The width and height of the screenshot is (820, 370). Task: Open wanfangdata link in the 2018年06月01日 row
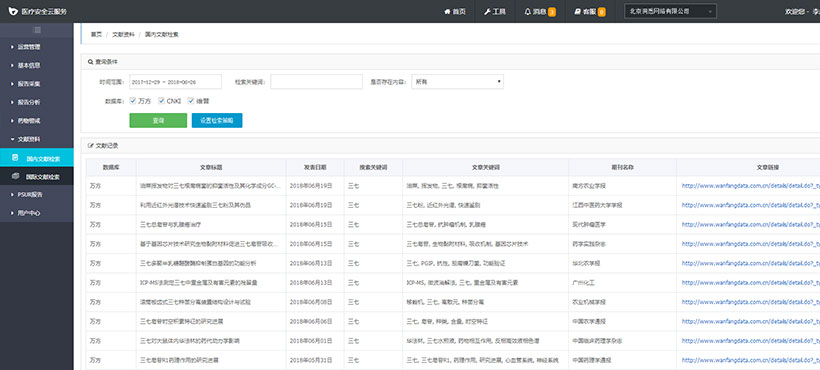click(750, 341)
